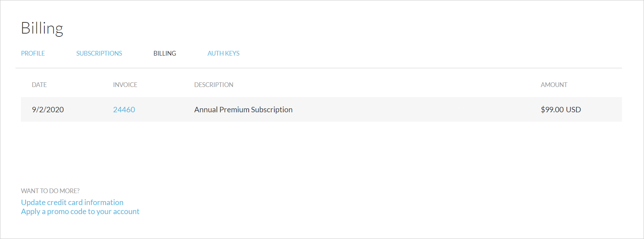The width and height of the screenshot is (644, 239).
Task: Open the PROFILE tab
Action: point(33,53)
